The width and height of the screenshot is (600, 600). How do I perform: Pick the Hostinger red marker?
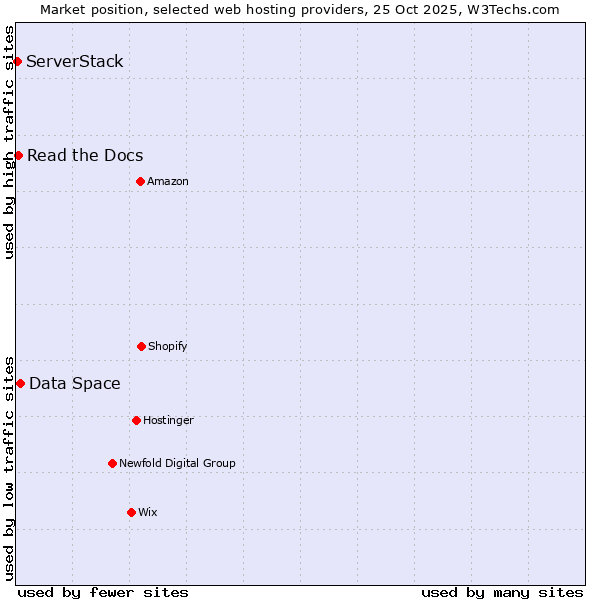click(136, 420)
